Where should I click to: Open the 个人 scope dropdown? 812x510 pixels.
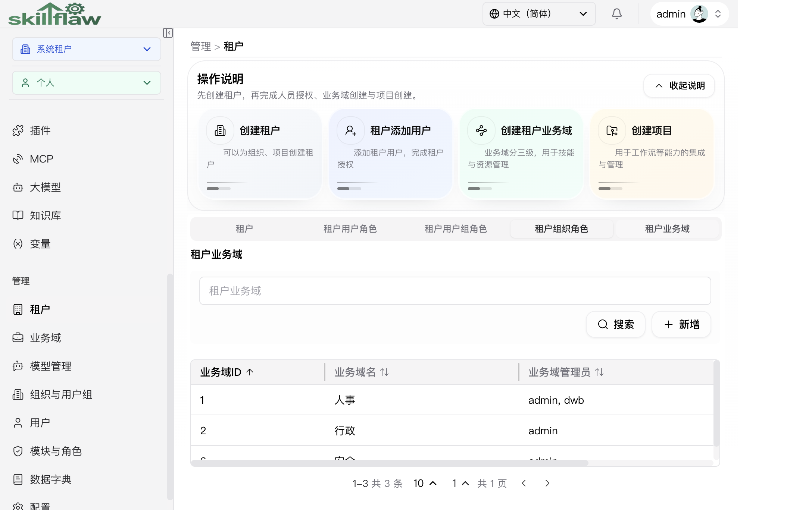(x=87, y=83)
